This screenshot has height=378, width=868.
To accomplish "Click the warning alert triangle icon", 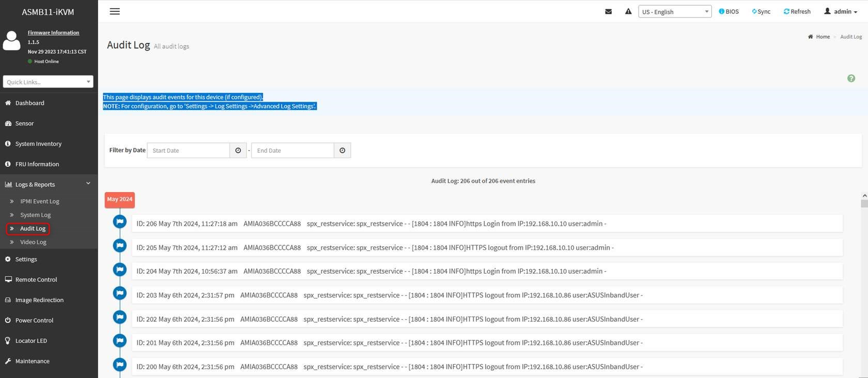I will [x=628, y=11].
